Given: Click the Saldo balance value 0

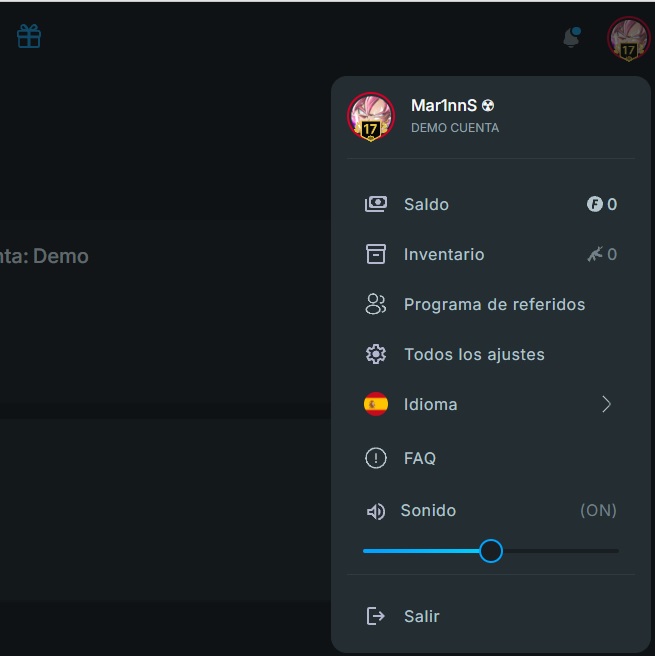Looking at the screenshot, I should [612, 204].
